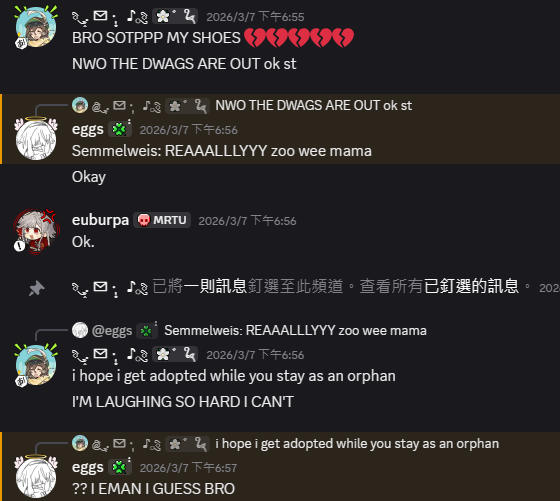
Task: Click the broken heart emojis
Action: point(299,38)
